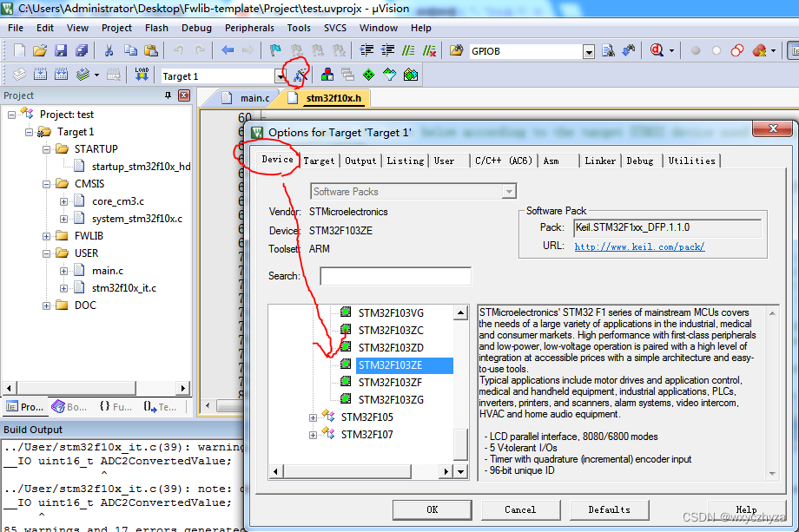This screenshot has width=799, height=532.
Task: Switch to the Debug options tab
Action: coord(640,161)
